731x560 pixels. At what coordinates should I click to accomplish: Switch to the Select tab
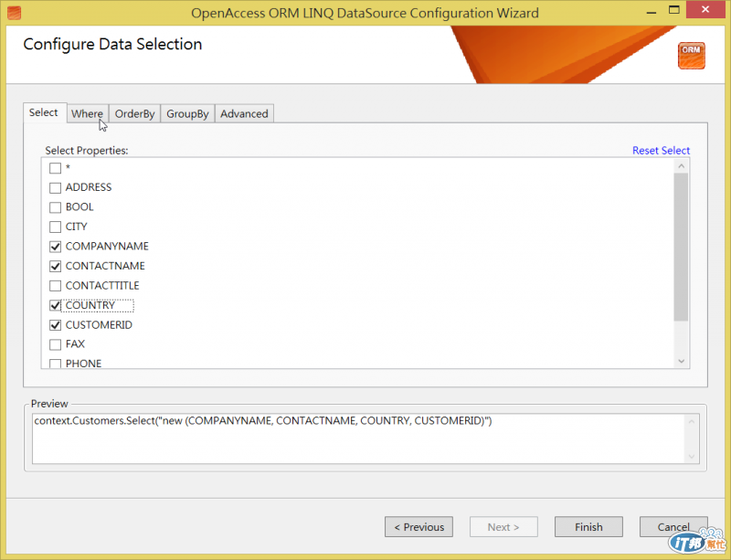click(x=44, y=113)
